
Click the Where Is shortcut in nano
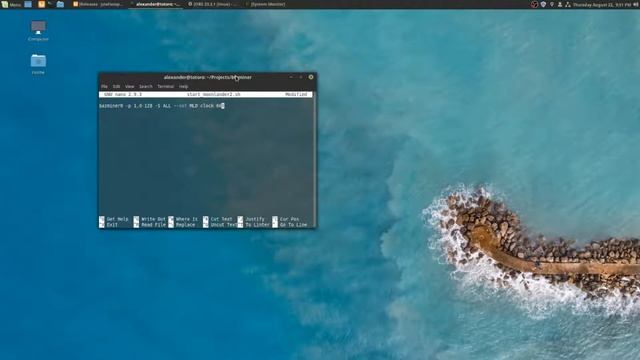tap(183, 219)
